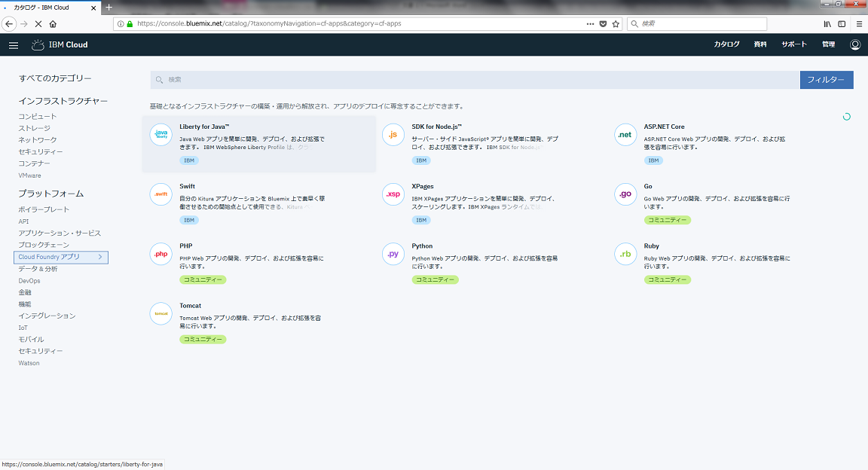Click the PHP .php icon
Viewport: 868px width, 470px height.
(161, 254)
